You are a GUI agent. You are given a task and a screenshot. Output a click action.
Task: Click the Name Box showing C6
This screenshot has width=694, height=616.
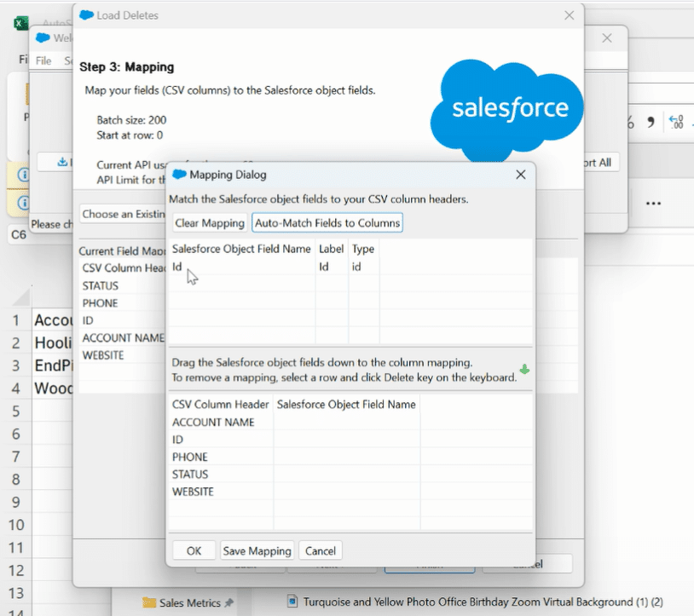19,234
